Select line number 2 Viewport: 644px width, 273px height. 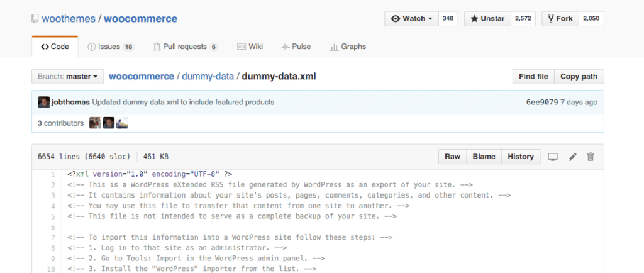click(53, 185)
